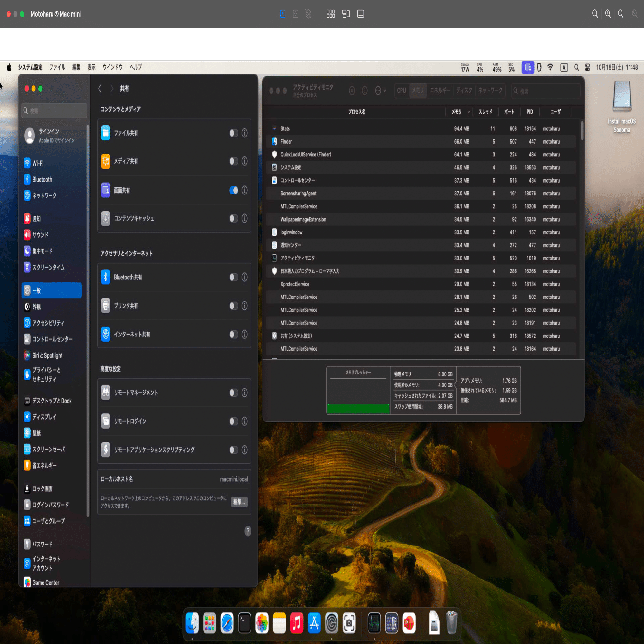Image resolution: width=644 pixels, height=644 pixels.
Task: Navigate back using the chevron in 共有 settings
Action: tap(100, 89)
